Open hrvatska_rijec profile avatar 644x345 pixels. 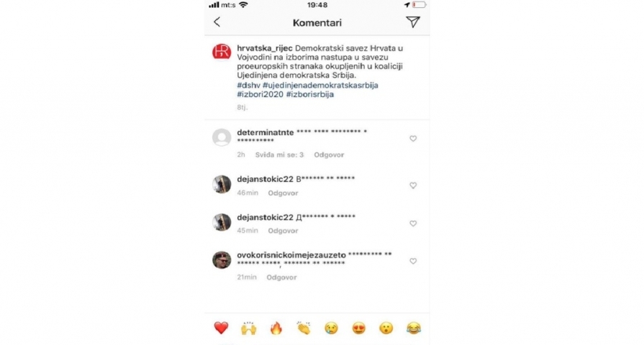coord(222,52)
